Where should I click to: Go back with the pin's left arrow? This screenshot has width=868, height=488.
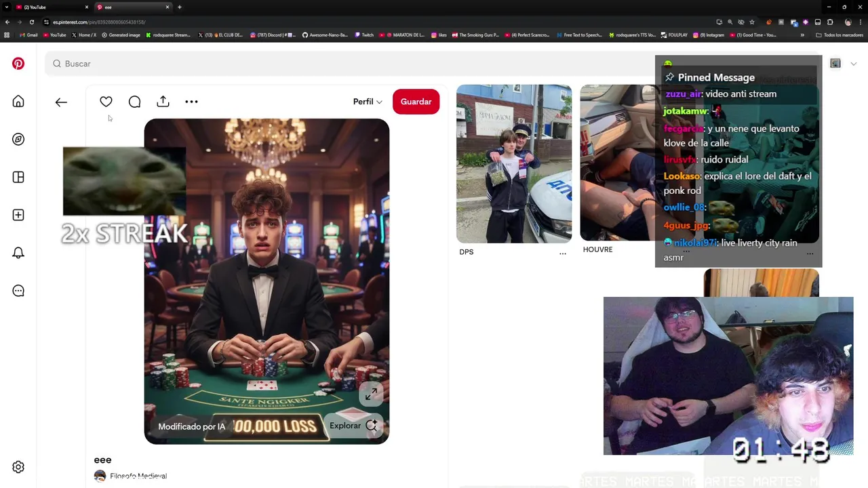[61, 102]
